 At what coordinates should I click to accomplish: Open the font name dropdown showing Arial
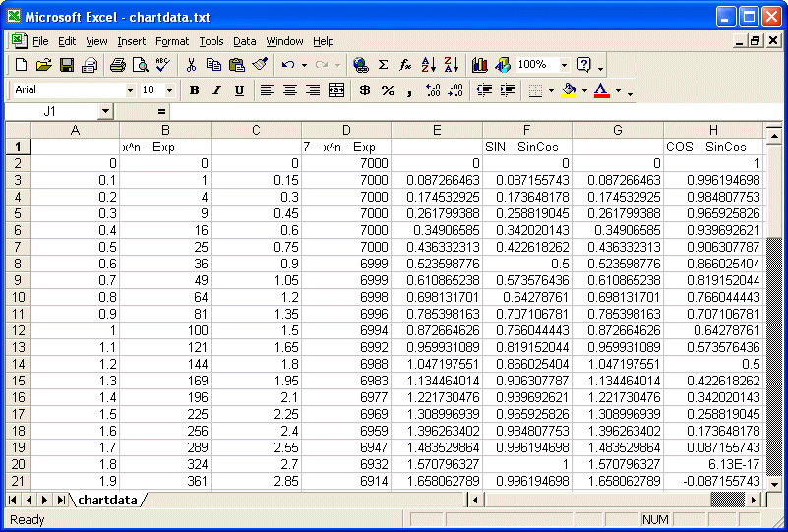[x=130, y=90]
